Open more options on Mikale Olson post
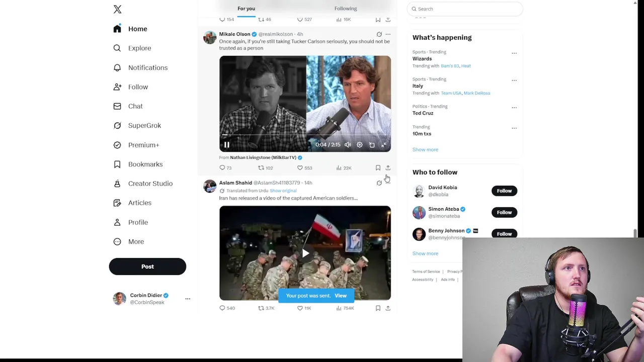This screenshot has width=644, height=362. [x=388, y=34]
